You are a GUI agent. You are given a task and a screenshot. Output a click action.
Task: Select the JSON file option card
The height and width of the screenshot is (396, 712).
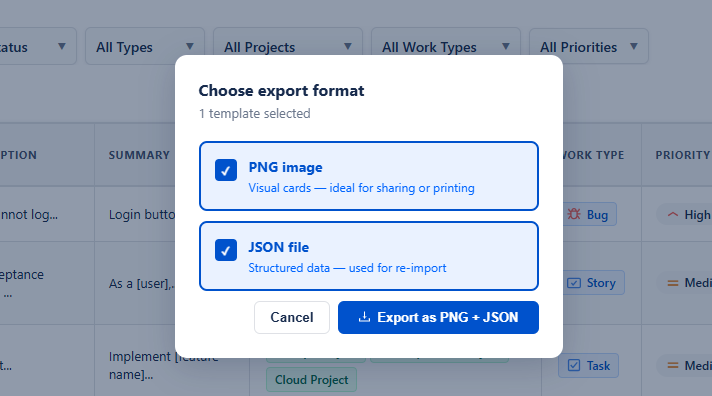369,256
